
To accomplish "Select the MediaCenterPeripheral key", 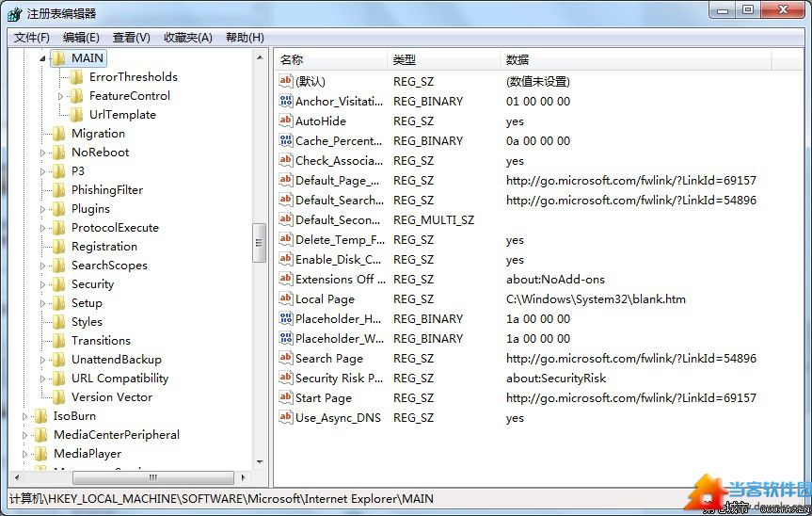I will [x=117, y=435].
